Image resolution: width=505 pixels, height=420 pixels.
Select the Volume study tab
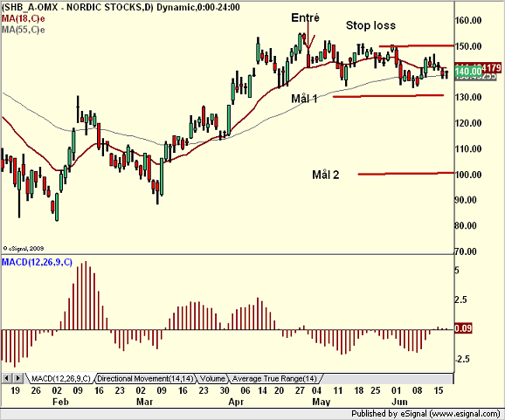click(212, 378)
